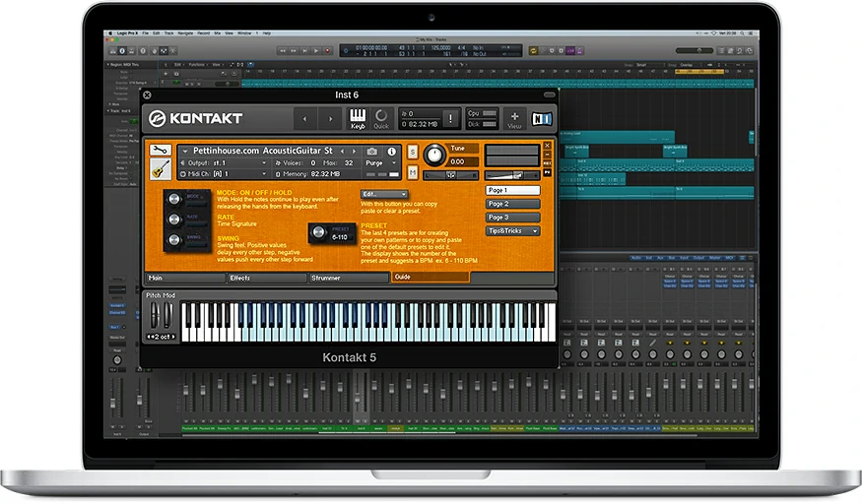Open the instrument info icon

pyautogui.click(x=391, y=151)
